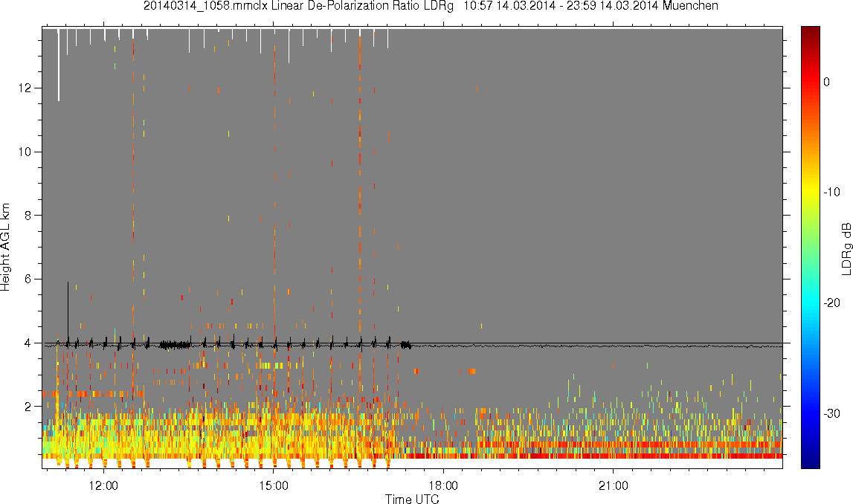853x504 pixels.
Task: Pick the dark blue bottom of colorbar
Action: click(x=810, y=462)
